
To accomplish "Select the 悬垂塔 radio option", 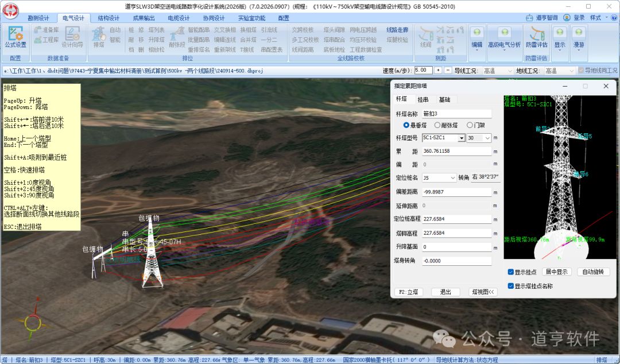I will click(406, 125).
